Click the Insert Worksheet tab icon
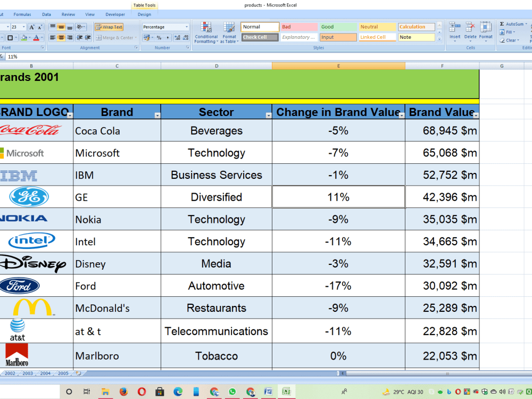 click(x=78, y=373)
